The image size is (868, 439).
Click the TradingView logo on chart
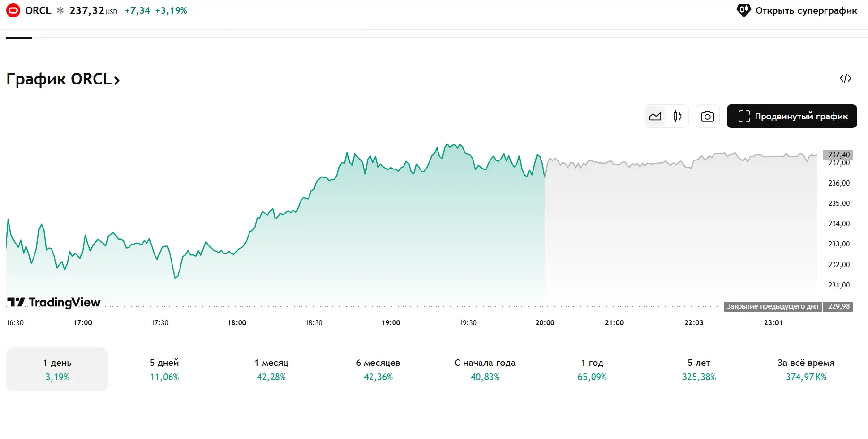[54, 302]
